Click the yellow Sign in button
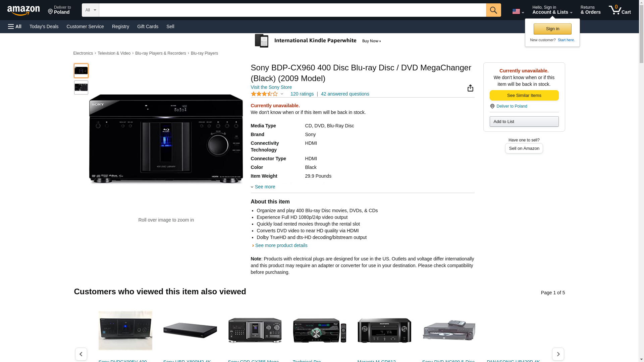Screen dimensions: 644x362 tap(552, 29)
